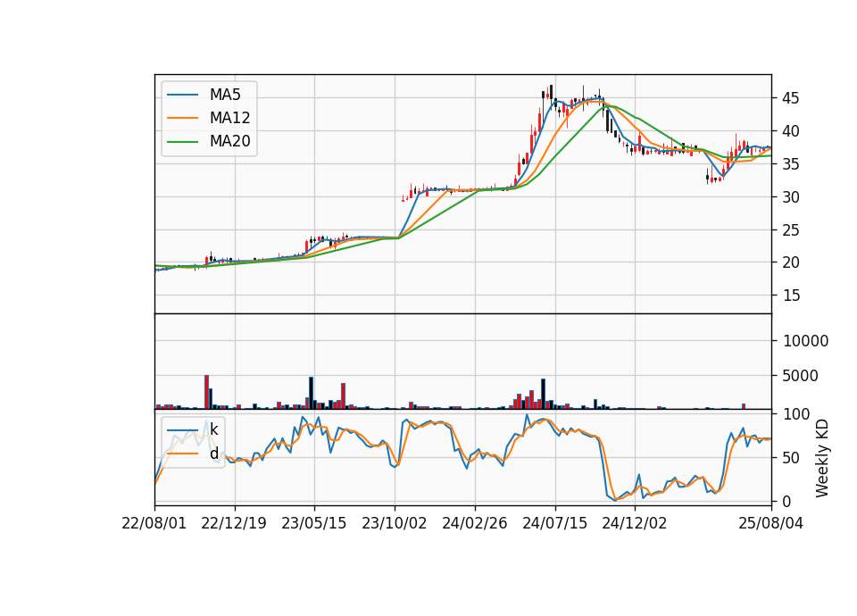Click the k legend label in KD panel
Image resolution: width=857 pixels, height=616 pixels.
point(213,429)
